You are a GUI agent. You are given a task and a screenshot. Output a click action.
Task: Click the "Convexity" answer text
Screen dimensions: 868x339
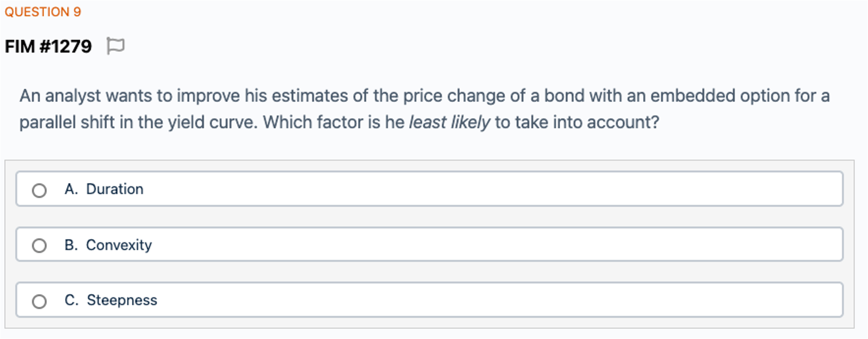pyautogui.click(x=119, y=245)
